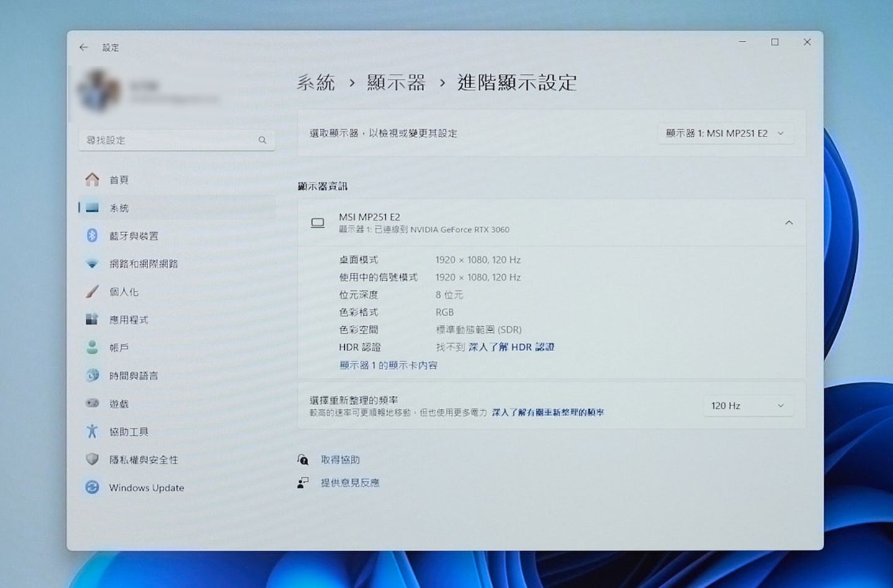Open 深入了解 HDR 認證 link
893x588 pixels.
[512, 347]
